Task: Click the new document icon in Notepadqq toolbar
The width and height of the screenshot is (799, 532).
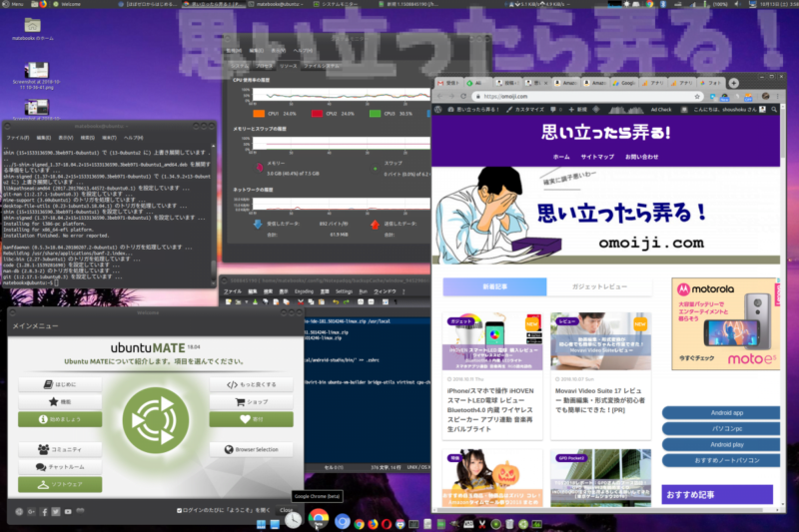Action: (229, 301)
